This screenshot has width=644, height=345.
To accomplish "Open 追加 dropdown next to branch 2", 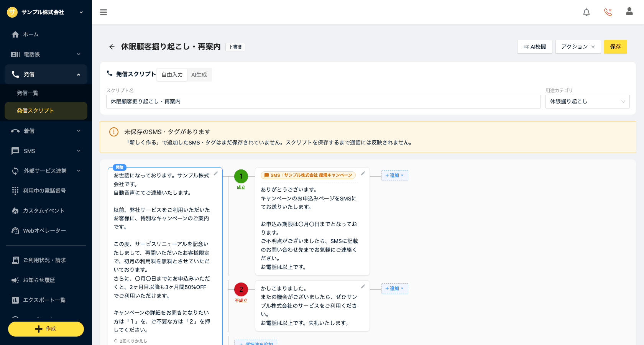I will 394,288.
